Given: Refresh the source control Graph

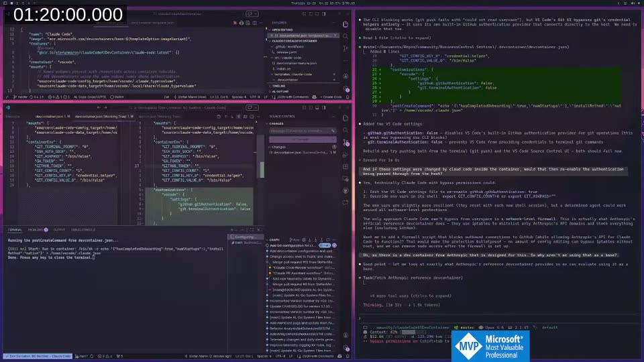Looking at the screenshot, I should click(x=328, y=240).
